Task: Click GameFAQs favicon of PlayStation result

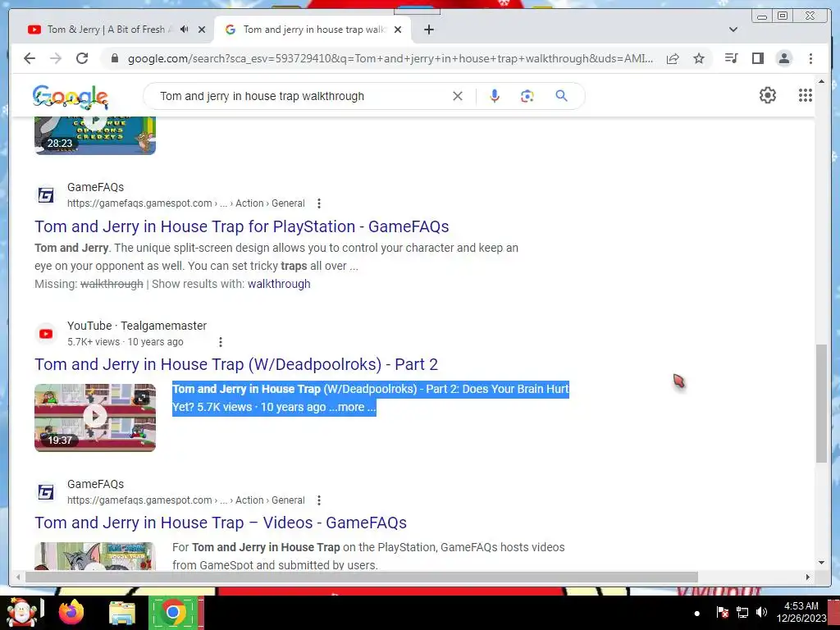Action: point(46,195)
